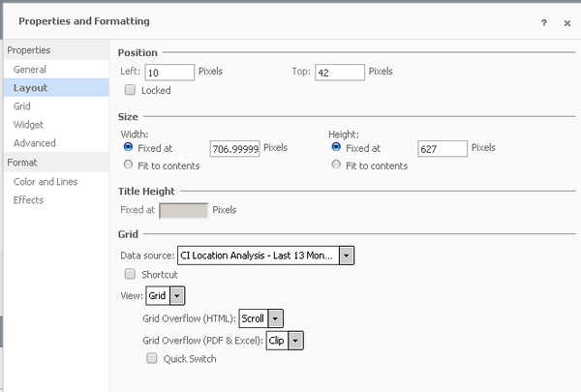The width and height of the screenshot is (581, 392).
Task: Expand the Data source dropdown
Action: [x=347, y=256]
